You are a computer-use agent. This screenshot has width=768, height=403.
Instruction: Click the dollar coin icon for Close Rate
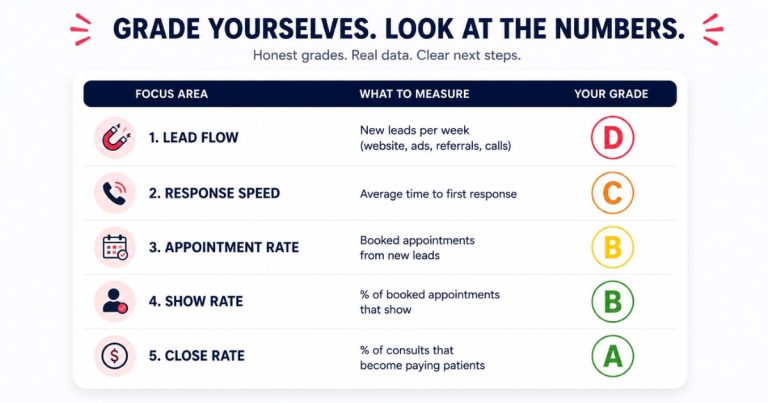coord(115,356)
